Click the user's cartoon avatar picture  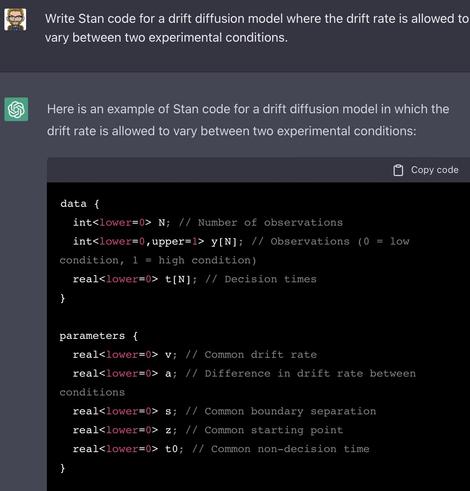[15, 20]
